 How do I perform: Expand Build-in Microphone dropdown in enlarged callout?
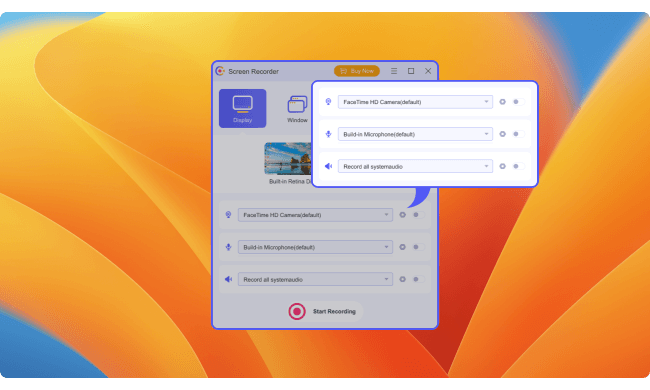click(415, 134)
